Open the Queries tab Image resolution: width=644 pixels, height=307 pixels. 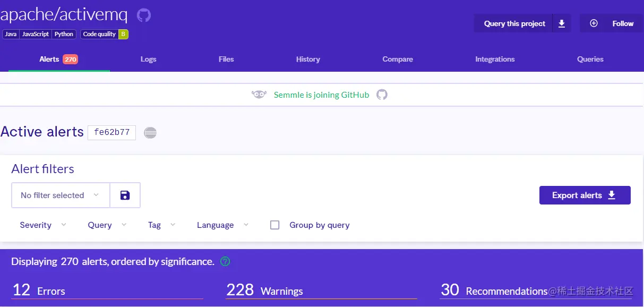pos(590,59)
